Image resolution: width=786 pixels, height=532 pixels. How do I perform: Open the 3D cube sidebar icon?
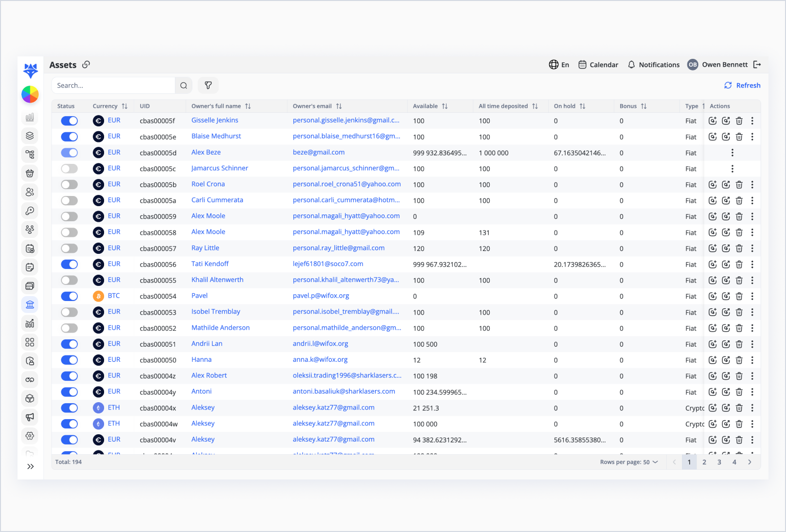(x=30, y=398)
